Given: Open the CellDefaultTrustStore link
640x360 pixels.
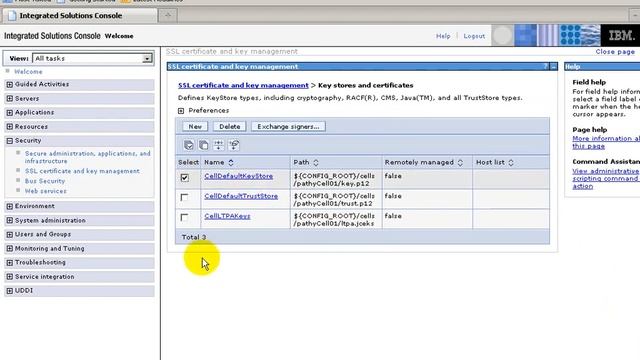Looking at the screenshot, I should point(241,196).
